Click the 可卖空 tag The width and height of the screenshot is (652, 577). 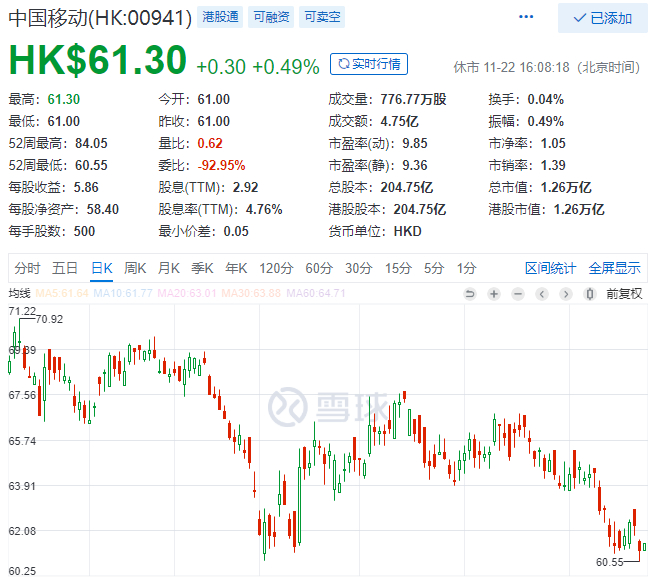click(322, 17)
